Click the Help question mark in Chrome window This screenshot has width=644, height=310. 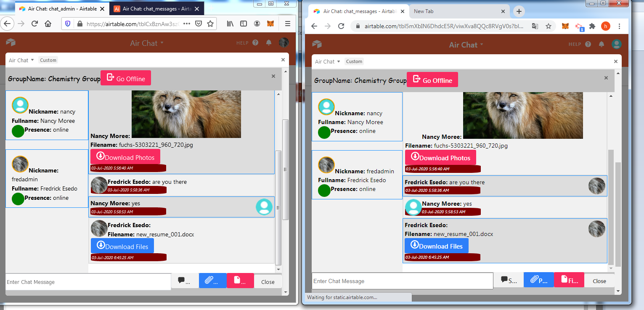[x=588, y=44]
